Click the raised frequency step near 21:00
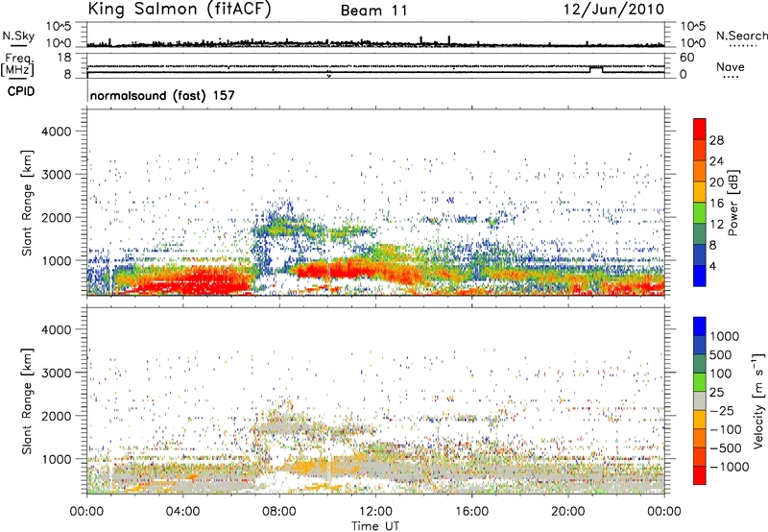The height and width of the screenshot is (532, 768). click(596, 69)
